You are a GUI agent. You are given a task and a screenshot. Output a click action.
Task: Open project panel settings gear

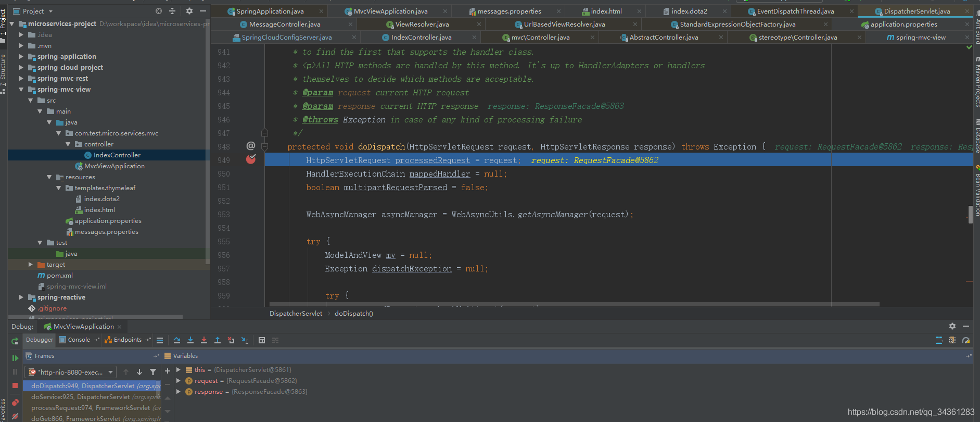point(189,11)
